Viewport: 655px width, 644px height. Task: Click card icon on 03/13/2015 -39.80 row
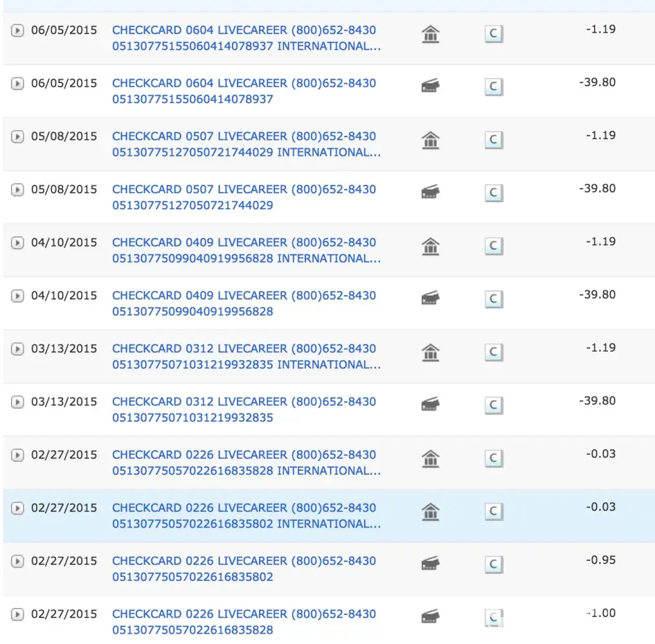pyautogui.click(x=430, y=404)
